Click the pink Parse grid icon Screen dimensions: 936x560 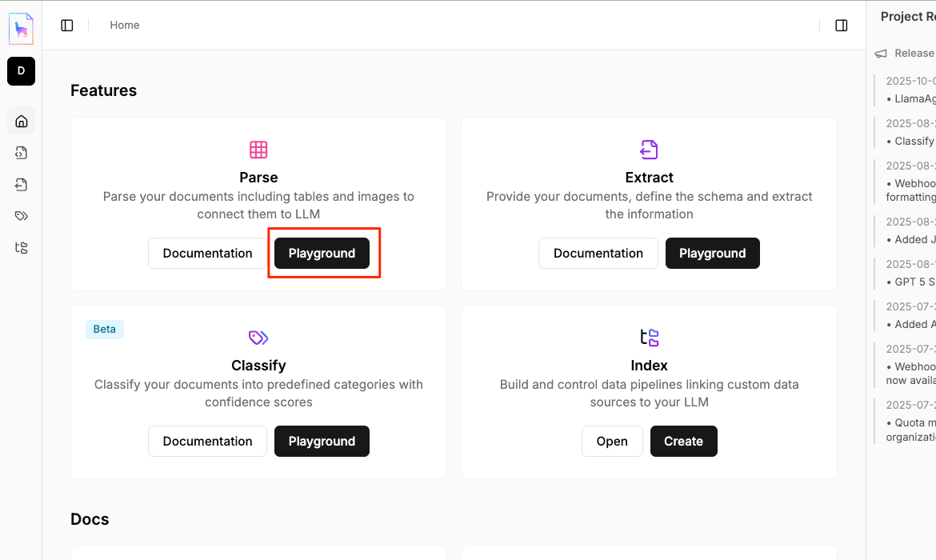pos(258,150)
